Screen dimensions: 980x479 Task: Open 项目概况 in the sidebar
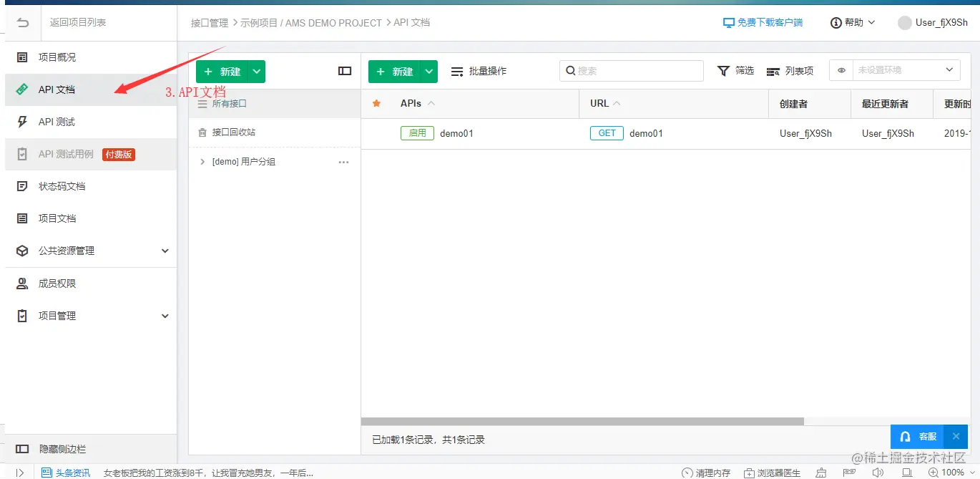(x=91, y=57)
